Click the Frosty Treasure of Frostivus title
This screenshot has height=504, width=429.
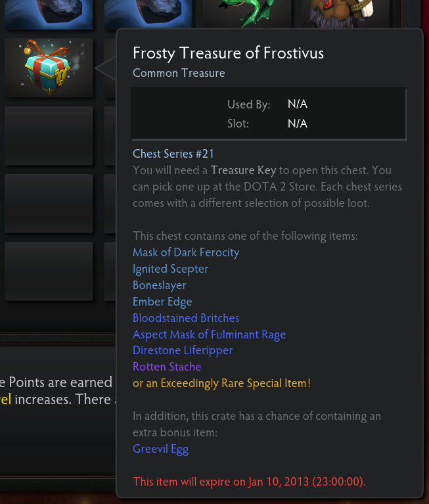click(x=228, y=53)
